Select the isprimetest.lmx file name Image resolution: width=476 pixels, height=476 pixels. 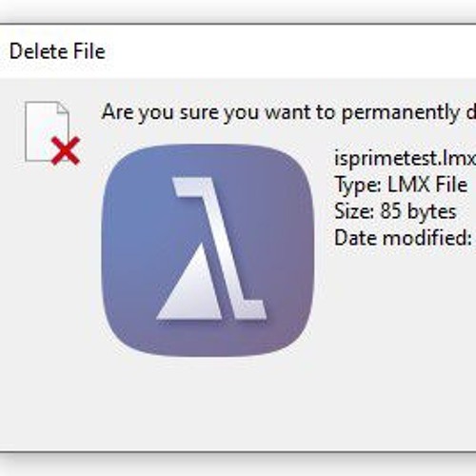pyautogui.click(x=406, y=158)
